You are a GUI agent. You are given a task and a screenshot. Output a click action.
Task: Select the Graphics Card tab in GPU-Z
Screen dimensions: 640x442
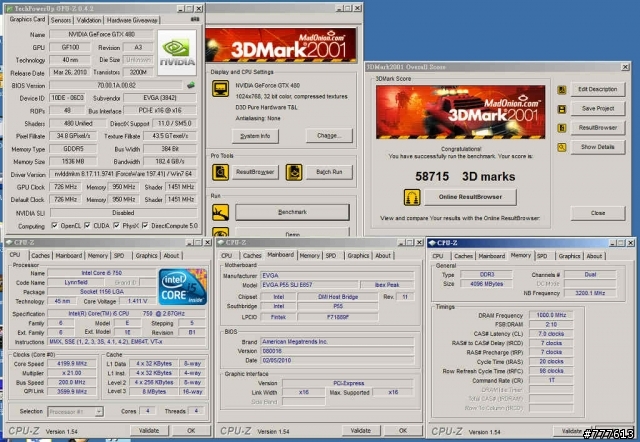[x=27, y=19]
